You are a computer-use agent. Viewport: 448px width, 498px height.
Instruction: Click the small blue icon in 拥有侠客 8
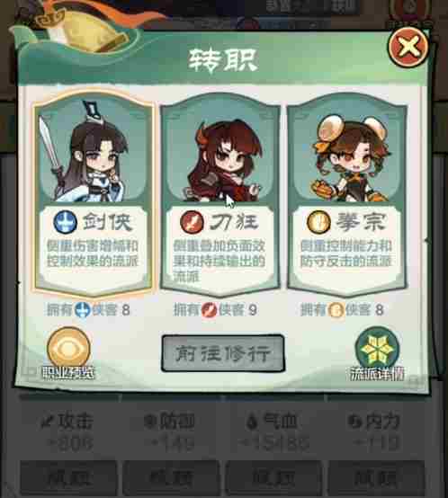tap(83, 309)
